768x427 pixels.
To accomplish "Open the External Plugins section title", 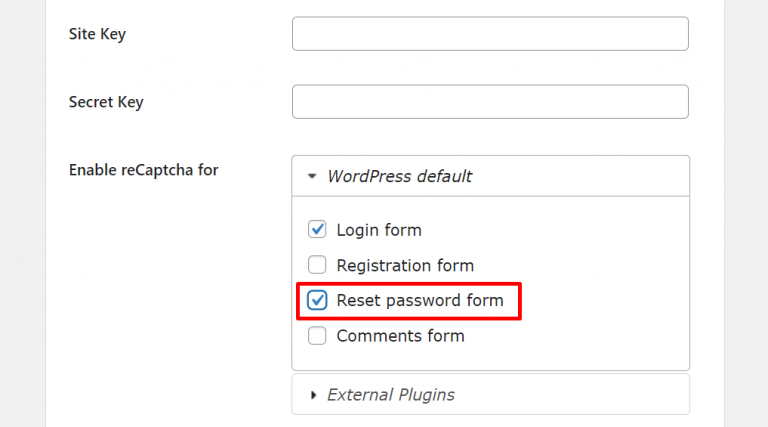I will 391,395.
